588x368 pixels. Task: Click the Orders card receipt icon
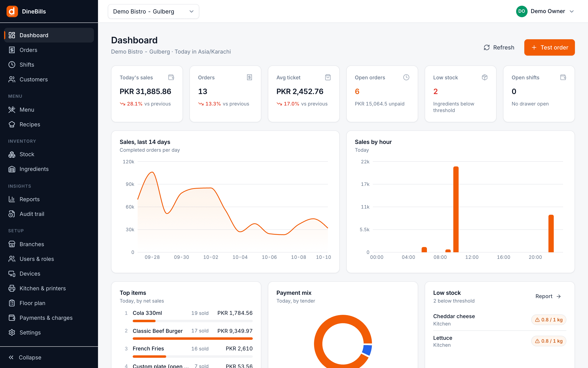pyautogui.click(x=249, y=77)
